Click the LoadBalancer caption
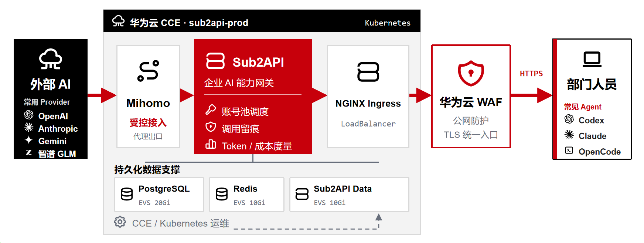Viewport: 644px width, 243px height. tap(368, 124)
